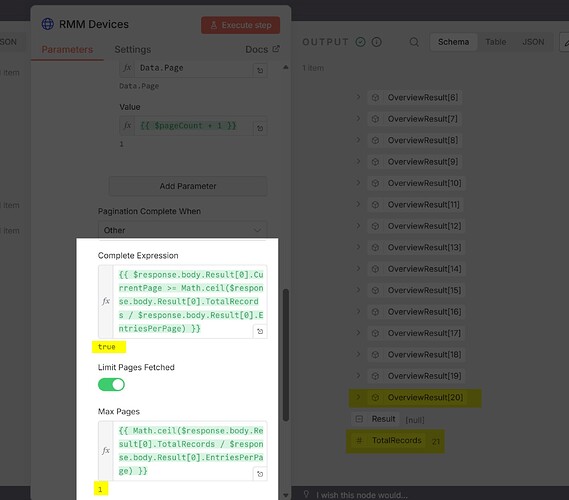Reset the Max Pages expression value
This screenshot has width=569, height=500.
(260, 474)
